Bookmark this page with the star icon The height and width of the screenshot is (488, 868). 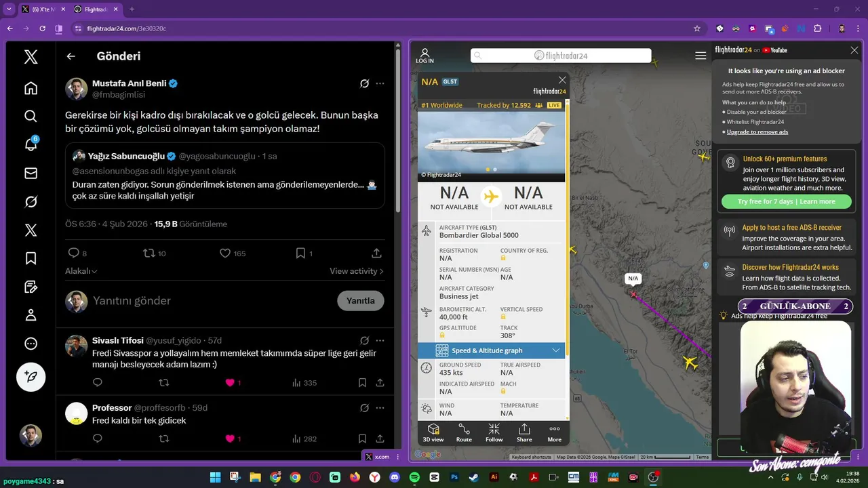click(696, 28)
